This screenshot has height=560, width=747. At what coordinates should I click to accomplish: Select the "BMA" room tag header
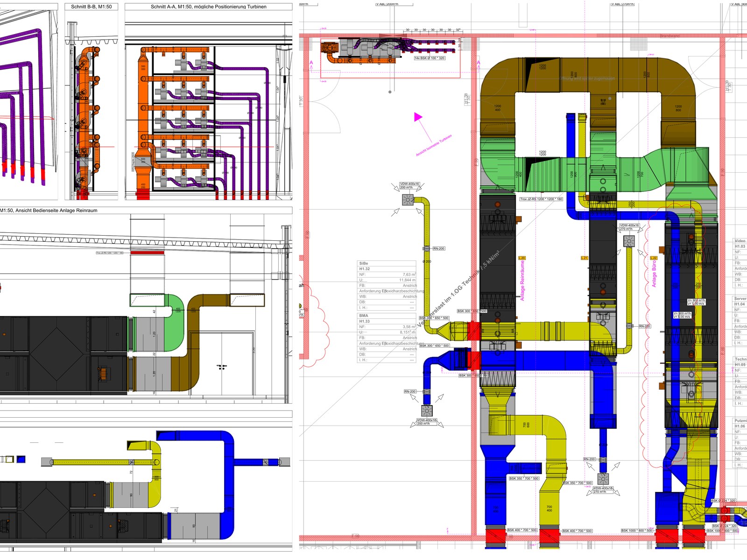[x=364, y=315]
